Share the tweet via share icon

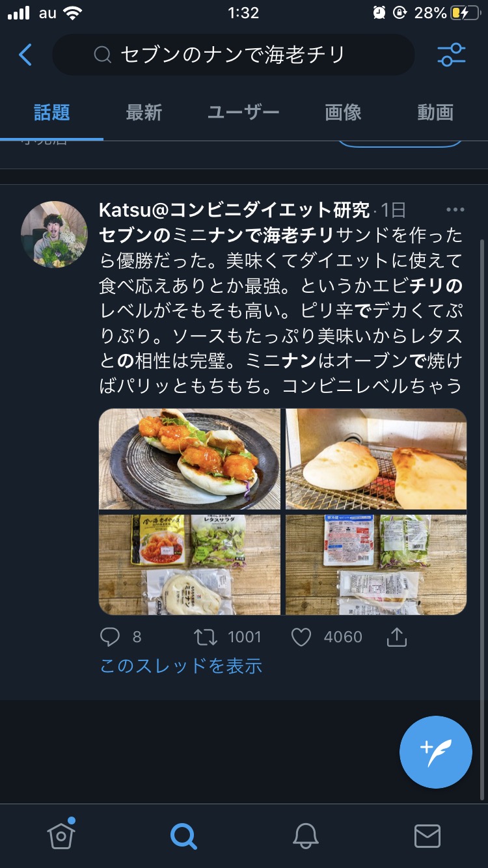pyautogui.click(x=396, y=637)
